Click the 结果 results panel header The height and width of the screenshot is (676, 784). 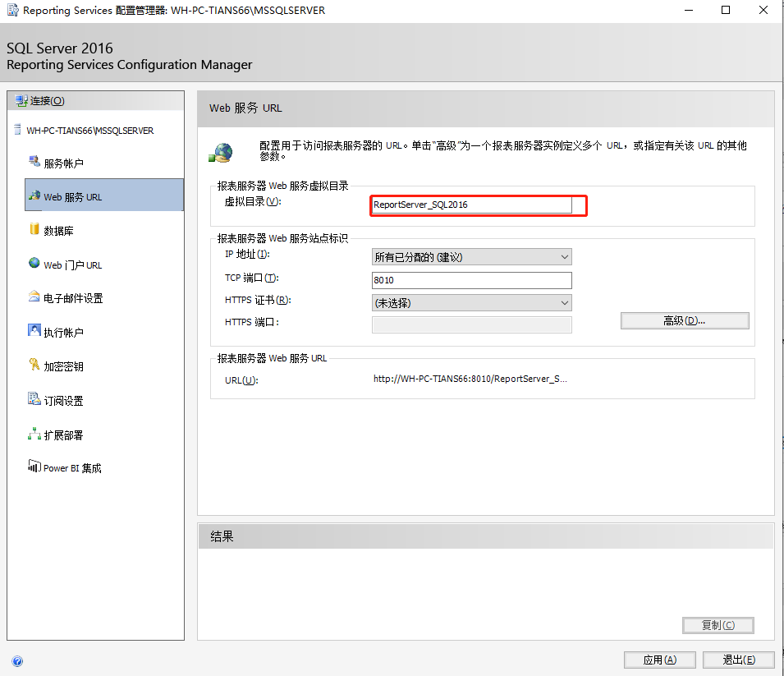(x=486, y=536)
